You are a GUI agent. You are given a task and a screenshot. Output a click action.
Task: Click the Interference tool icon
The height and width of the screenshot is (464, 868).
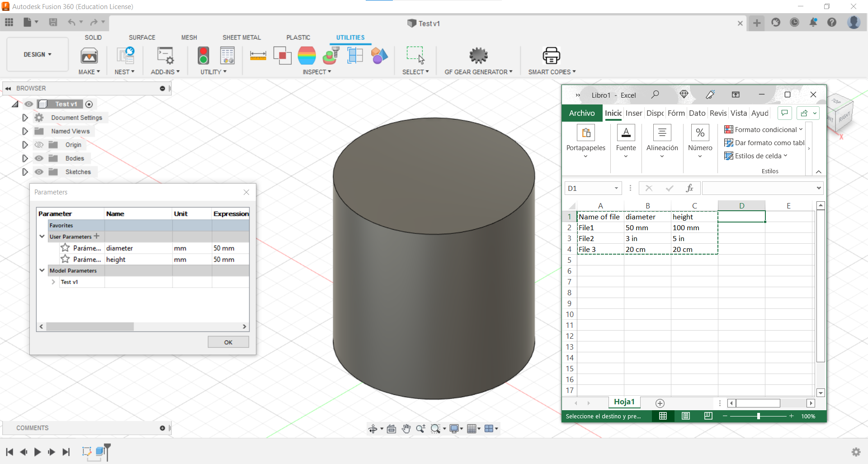282,56
